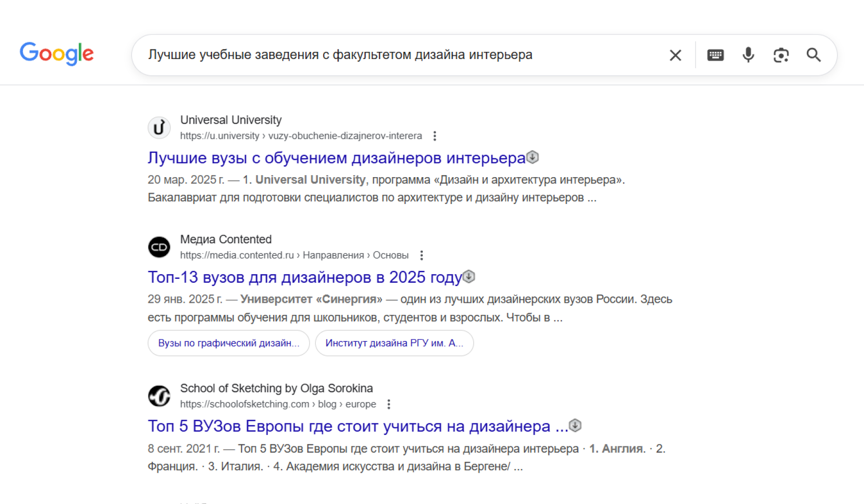Viewport: 864px width, 504px height.
Task: Click the Медиа Contented site favicon
Action: pos(159,247)
